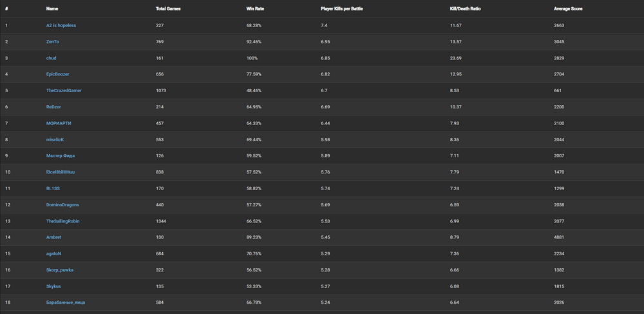Screen dimensions: 644x314
Task: Open Skorp_puwka player profile
Action: 60,270
